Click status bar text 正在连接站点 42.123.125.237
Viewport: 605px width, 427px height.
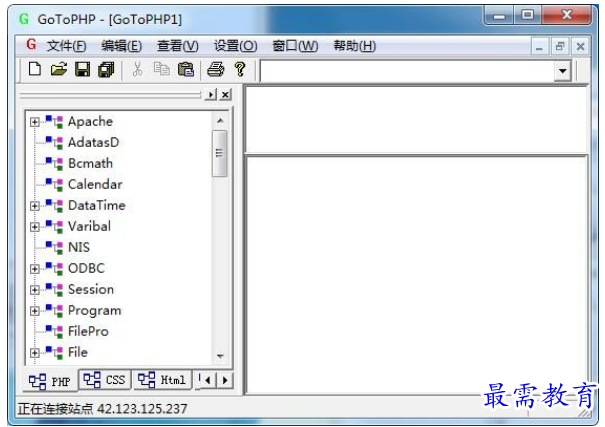[103, 408]
